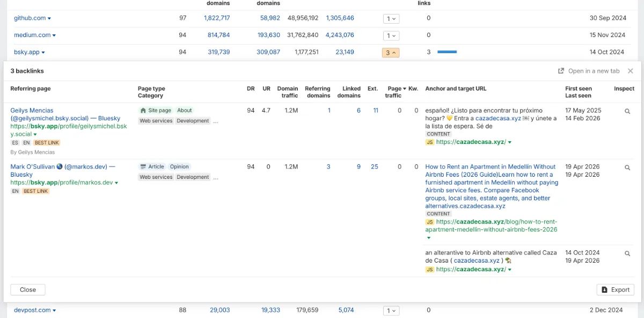Click the Ext. value 25 in Mark O'Sullivan row
The width and height of the screenshot is (644, 318).
(375, 167)
